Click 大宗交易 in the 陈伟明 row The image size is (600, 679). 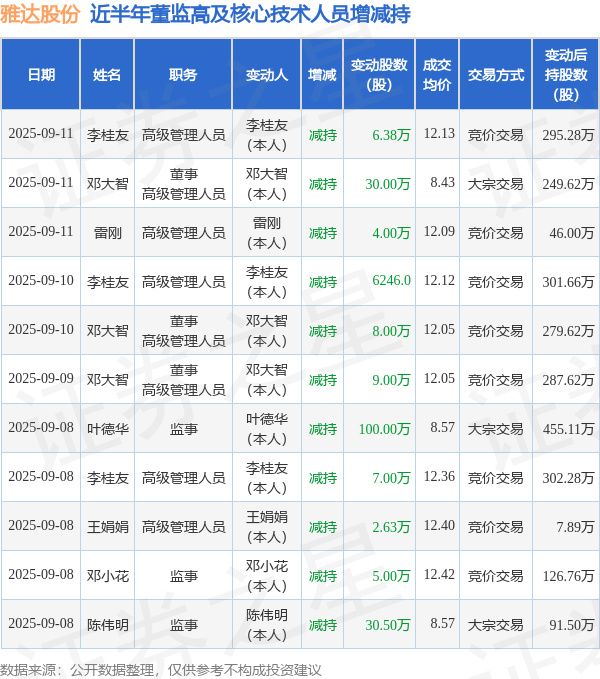coord(495,624)
